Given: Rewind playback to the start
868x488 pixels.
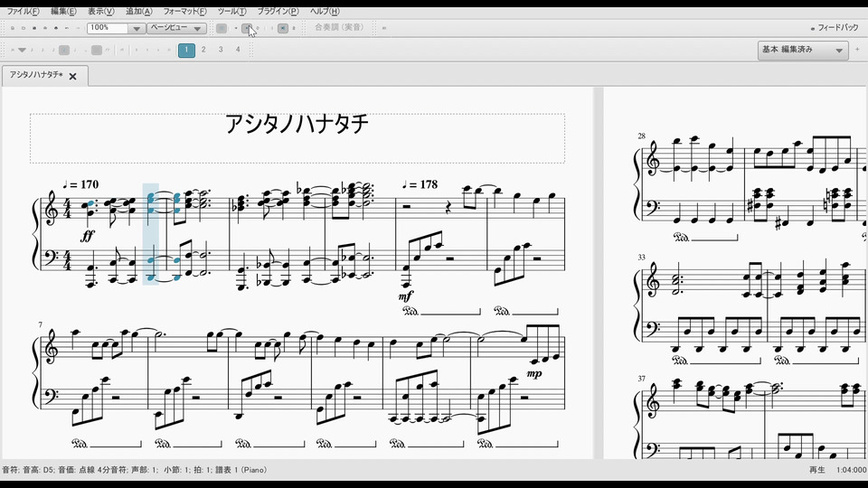Looking at the screenshot, I should (x=236, y=28).
